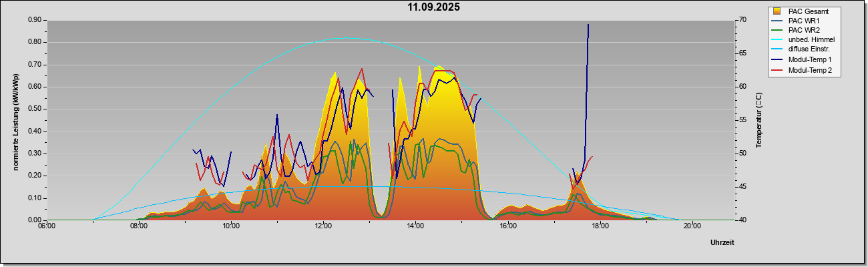Click the 14:00 time axis label

[415, 226]
